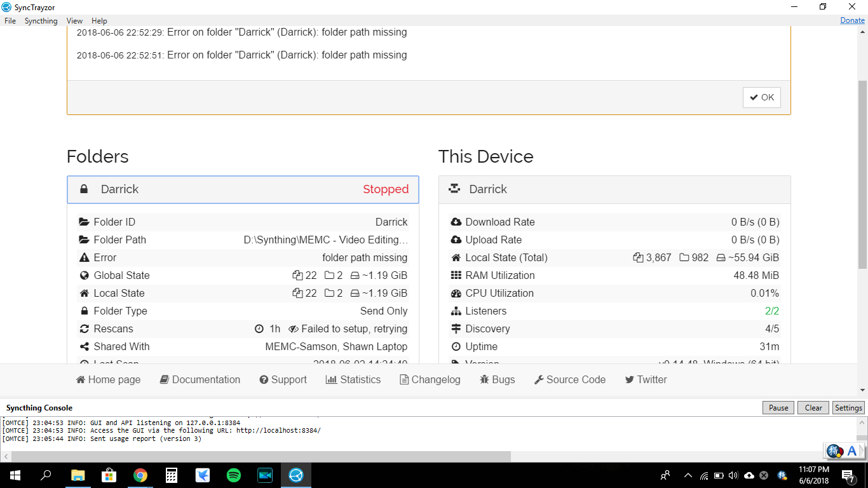Click the Support question mark icon
Viewport: 868px width, 488px height.
[x=264, y=380]
